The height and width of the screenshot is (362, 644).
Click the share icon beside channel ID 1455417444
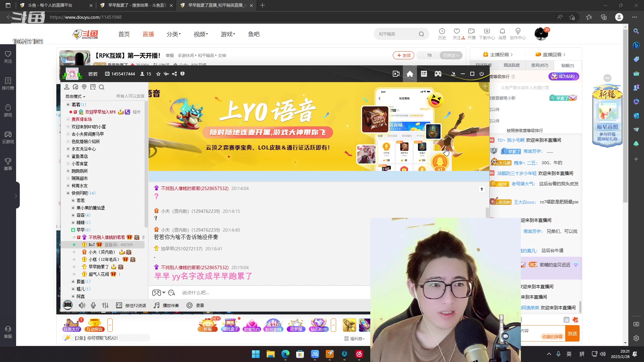click(x=174, y=74)
